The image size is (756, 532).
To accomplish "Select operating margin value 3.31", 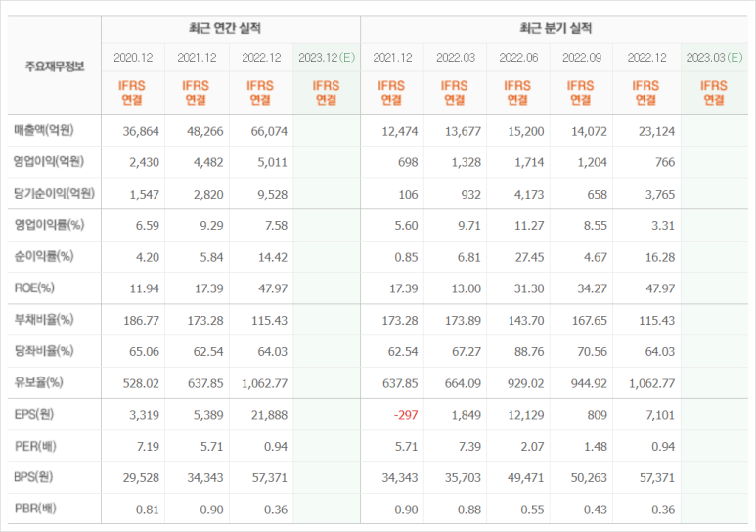I will (663, 226).
